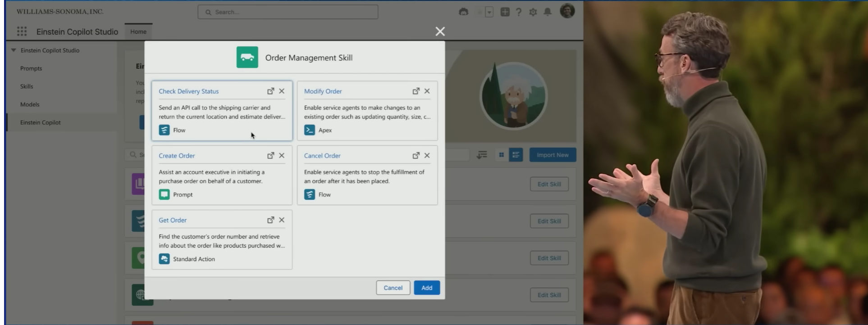The width and height of the screenshot is (868, 325).
Task: Click Edit Skill in the second skill row
Action: (549, 221)
